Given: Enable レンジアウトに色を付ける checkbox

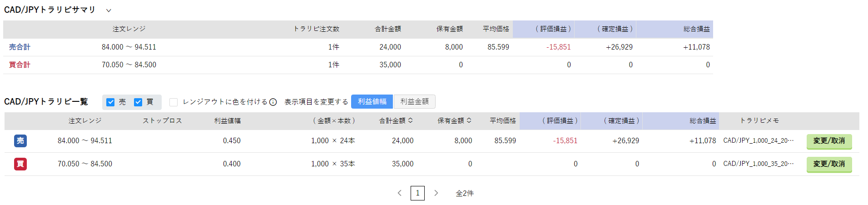Looking at the screenshot, I should 174,102.
